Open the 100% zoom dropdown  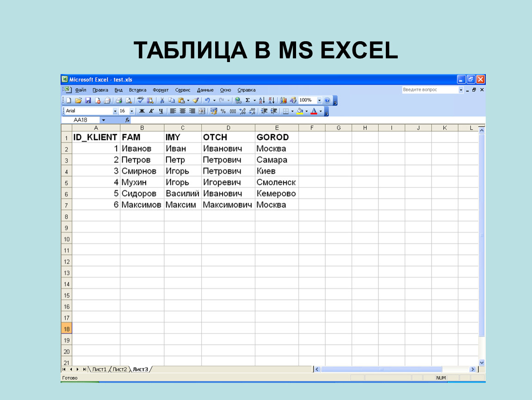coord(319,100)
